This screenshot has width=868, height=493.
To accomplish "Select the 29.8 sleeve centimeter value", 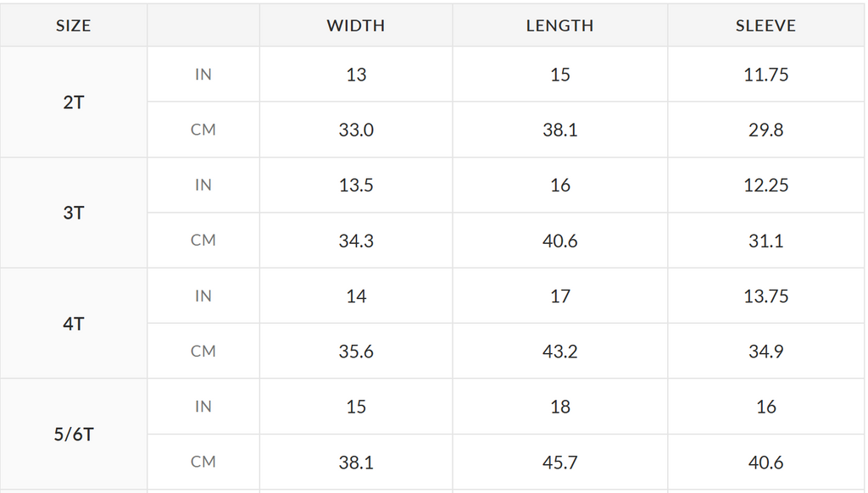I will [x=765, y=130].
